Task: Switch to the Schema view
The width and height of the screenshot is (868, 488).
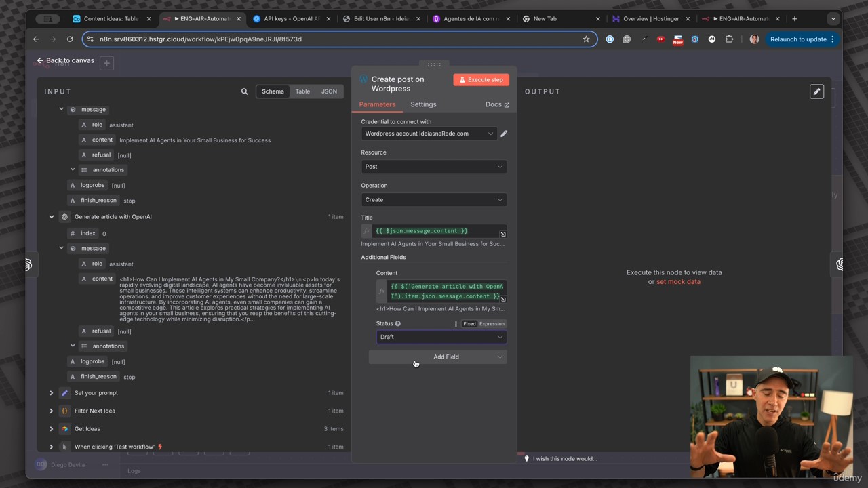Action: tap(273, 91)
